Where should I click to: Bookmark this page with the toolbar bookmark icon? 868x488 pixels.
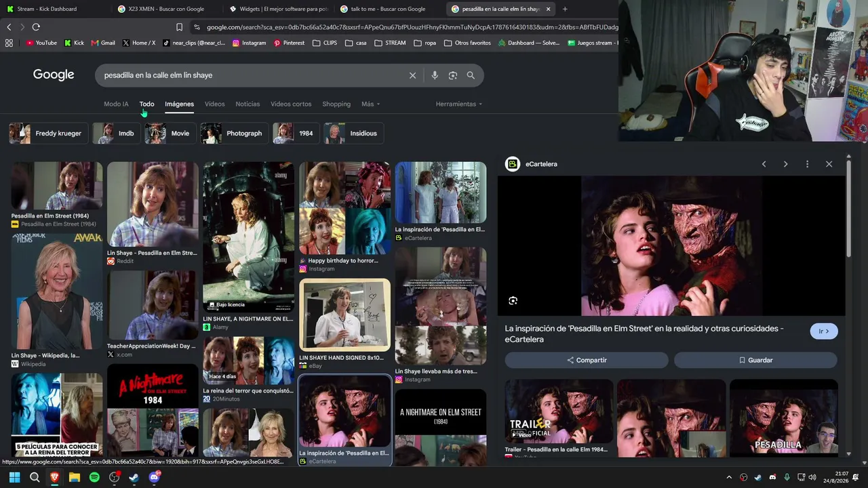tap(179, 27)
